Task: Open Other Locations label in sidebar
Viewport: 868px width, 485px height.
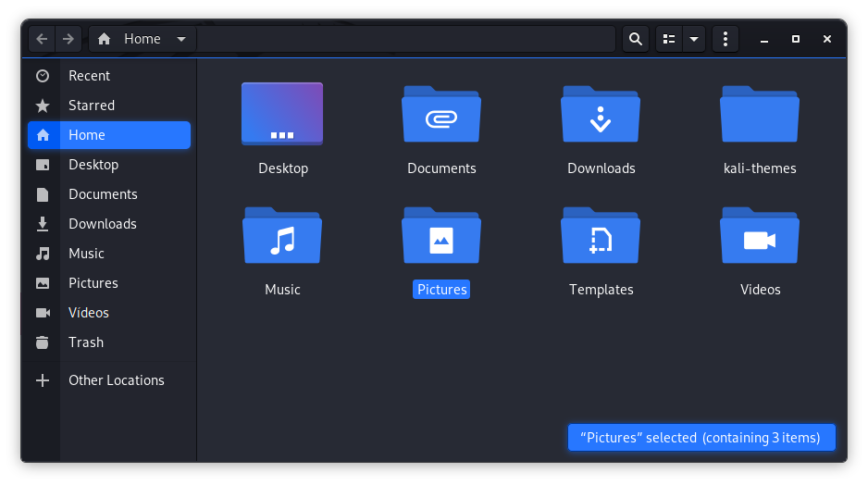Action: tap(117, 380)
